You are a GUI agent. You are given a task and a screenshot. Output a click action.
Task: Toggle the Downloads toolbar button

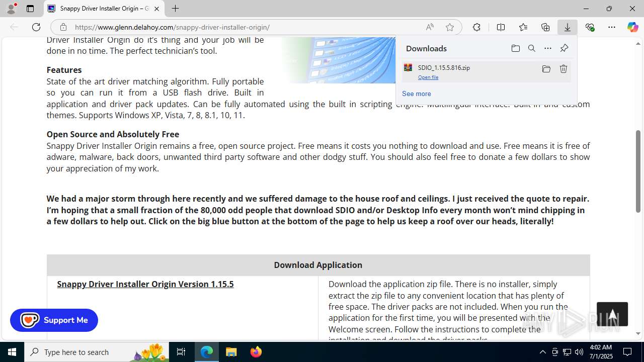568,27
